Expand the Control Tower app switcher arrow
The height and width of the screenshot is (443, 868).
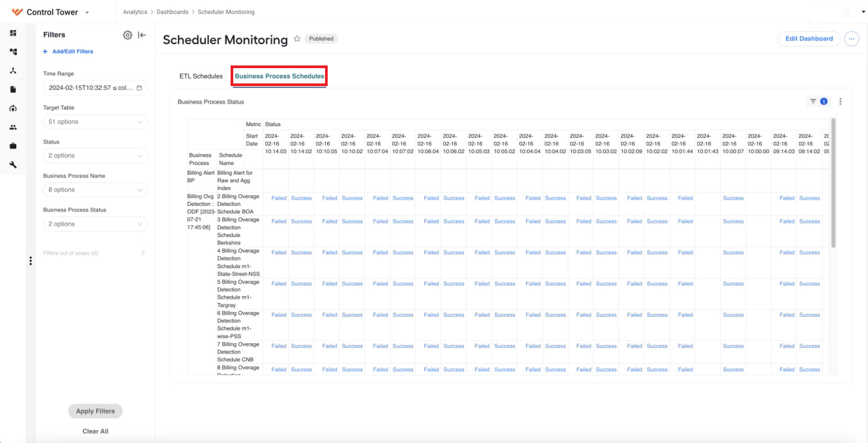pyautogui.click(x=87, y=12)
